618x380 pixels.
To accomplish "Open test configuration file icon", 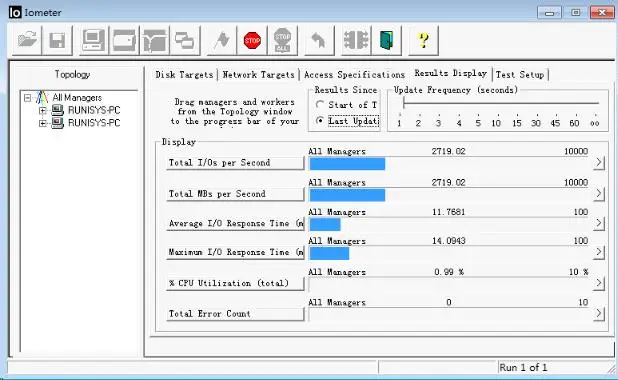I will pyautogui.click(x=27, y=40).
